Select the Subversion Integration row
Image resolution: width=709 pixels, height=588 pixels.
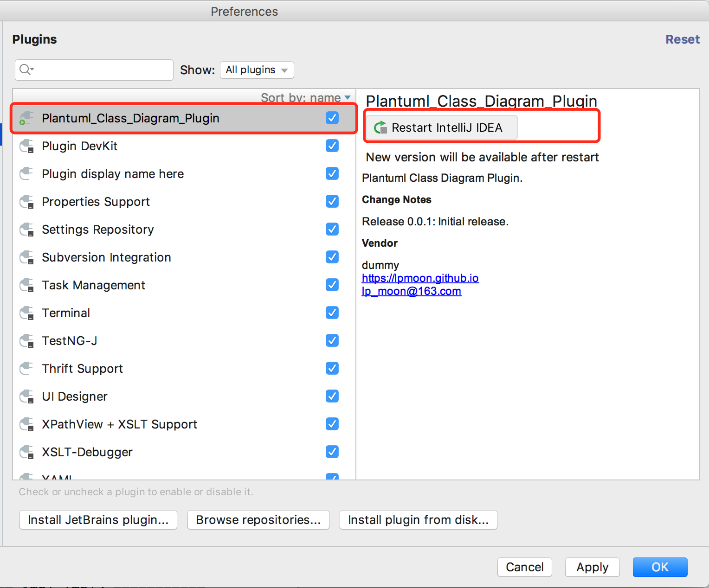pos(184,257)
